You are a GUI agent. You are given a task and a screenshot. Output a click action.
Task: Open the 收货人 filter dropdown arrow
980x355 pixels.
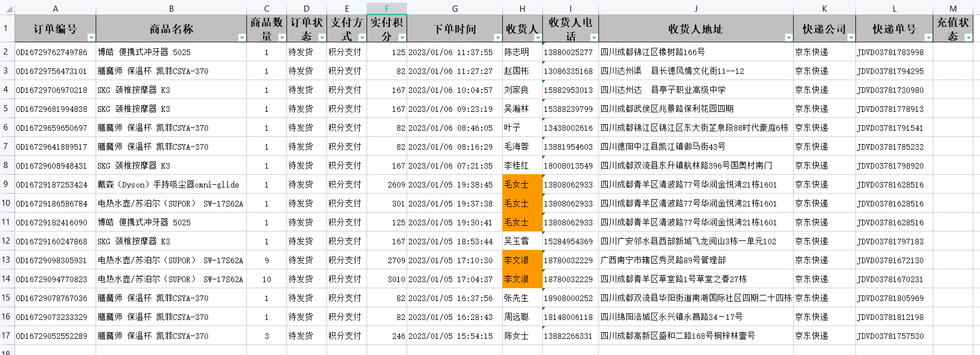pyautogui.click(x=537, y=37)
